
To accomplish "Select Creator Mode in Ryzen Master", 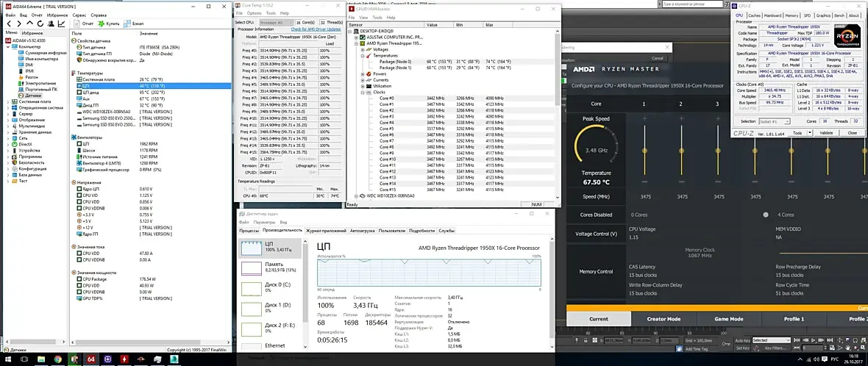I will (x=664, y=319).
